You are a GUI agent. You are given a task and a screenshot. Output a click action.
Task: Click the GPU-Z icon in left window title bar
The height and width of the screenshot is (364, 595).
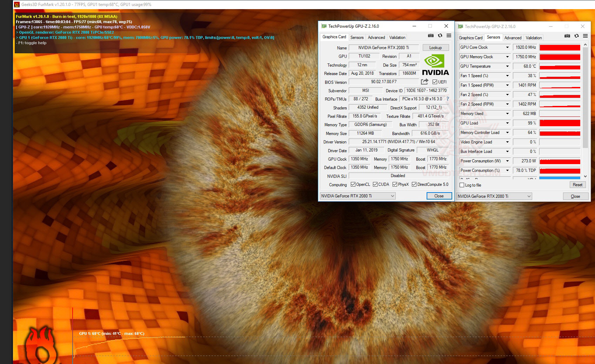point(324,26)
